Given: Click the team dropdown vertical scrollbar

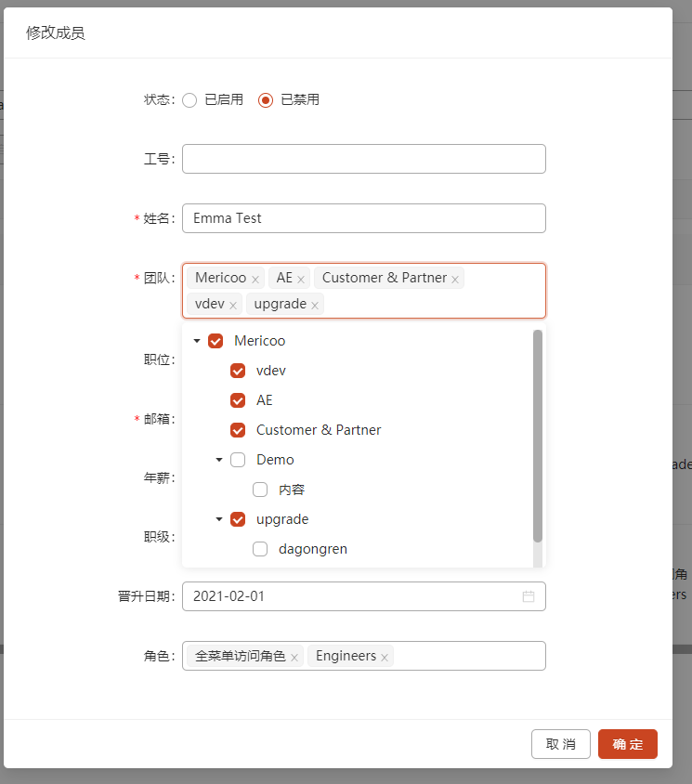Looking at the screenshot, I should [x=538, y=436].
